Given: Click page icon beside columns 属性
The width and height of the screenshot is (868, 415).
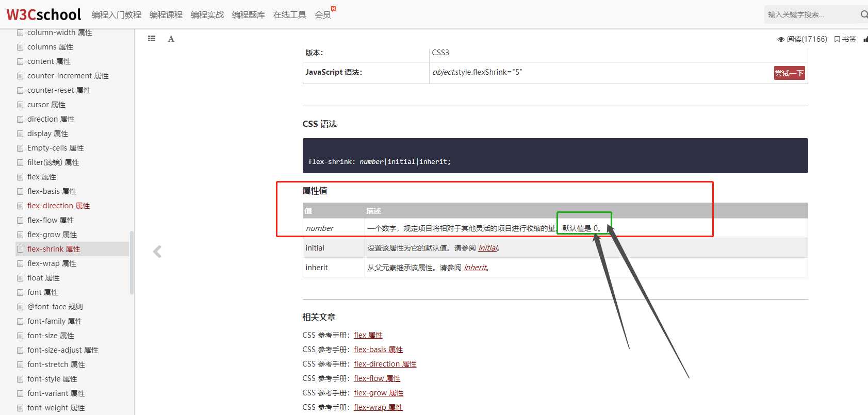Looking at the screenshot, I should (20, 47).
